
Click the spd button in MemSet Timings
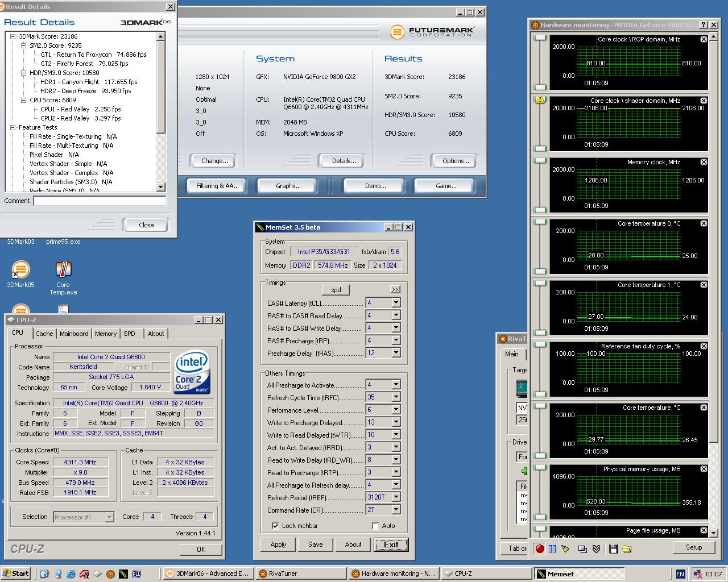pyautogui.click(x=336, y=290)
